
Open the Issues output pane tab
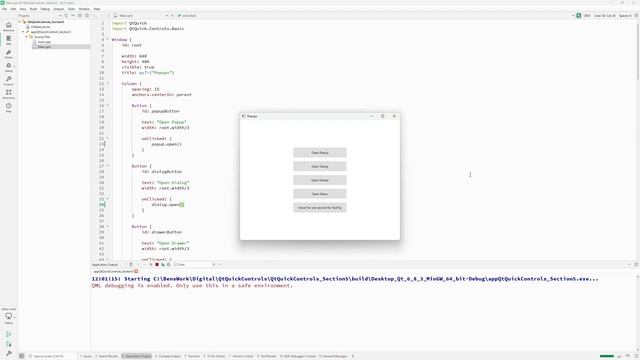point(86,356)
